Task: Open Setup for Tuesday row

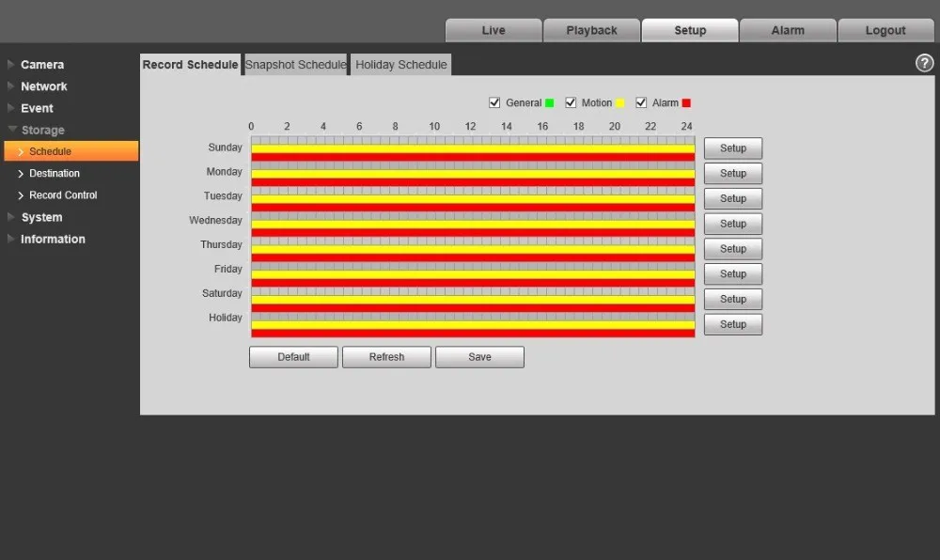Action: point(732,198)
